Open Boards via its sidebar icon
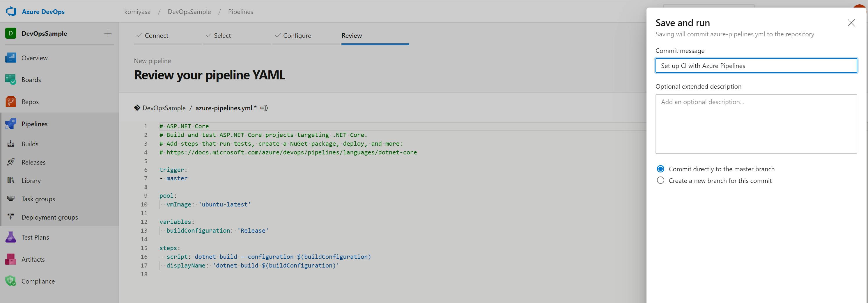 [11, 80]
